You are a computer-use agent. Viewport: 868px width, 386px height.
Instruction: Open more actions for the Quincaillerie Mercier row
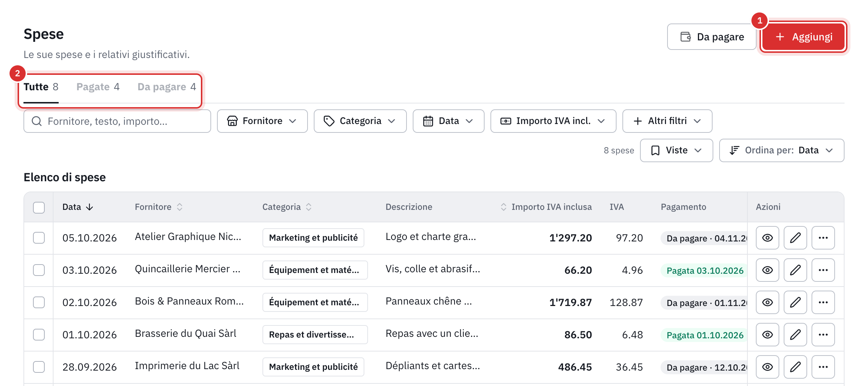[x=823, y=270]
